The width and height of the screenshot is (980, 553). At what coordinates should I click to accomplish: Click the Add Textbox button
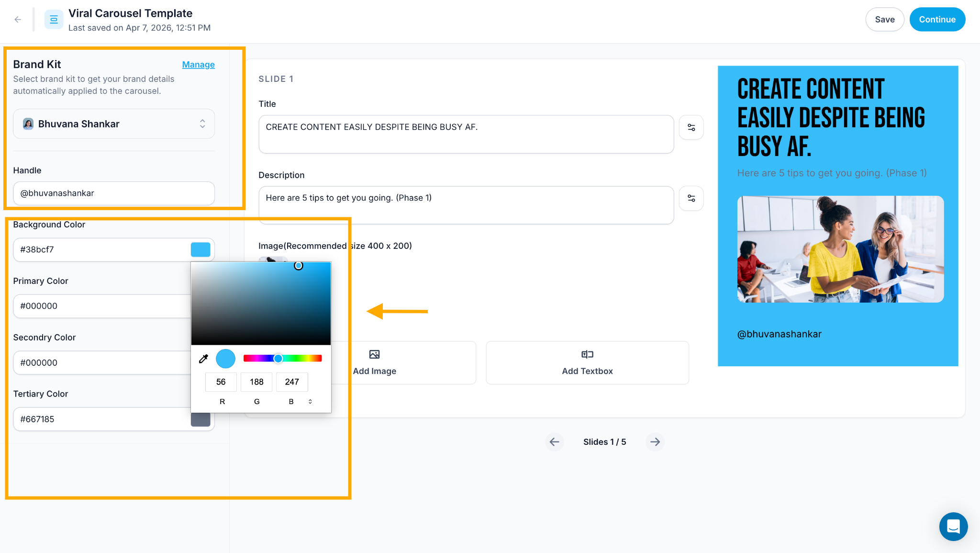tap(587, 362)
